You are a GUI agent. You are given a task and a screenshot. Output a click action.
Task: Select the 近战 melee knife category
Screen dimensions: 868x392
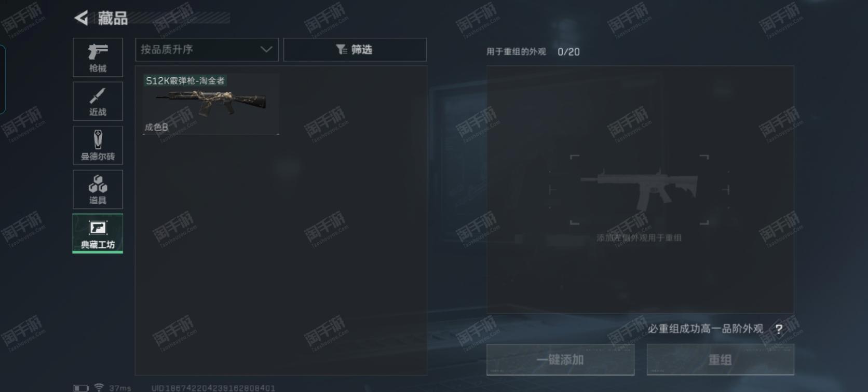click(x=98, y=101)
